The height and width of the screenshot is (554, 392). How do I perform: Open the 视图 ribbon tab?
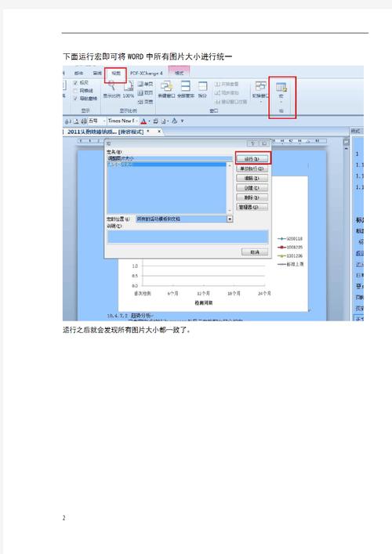(115, 73)
